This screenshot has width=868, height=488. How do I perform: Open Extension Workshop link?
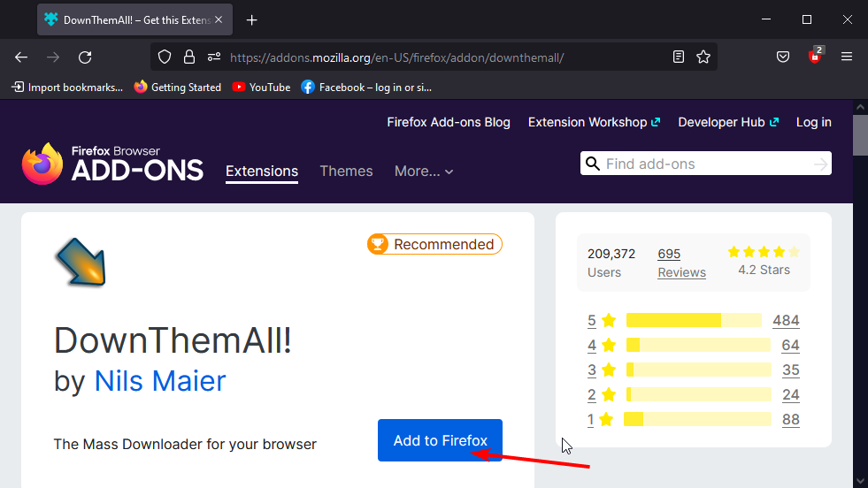(594, 122)
